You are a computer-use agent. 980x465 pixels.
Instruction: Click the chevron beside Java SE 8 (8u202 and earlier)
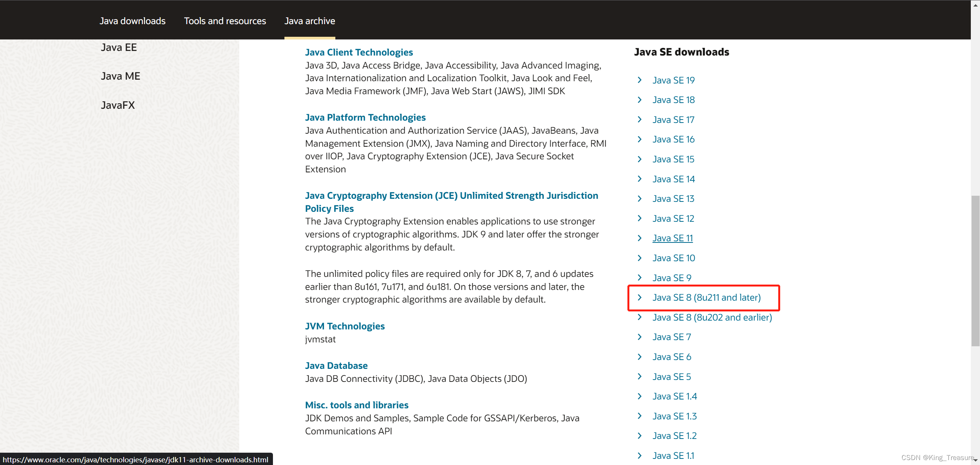(640, 317)
